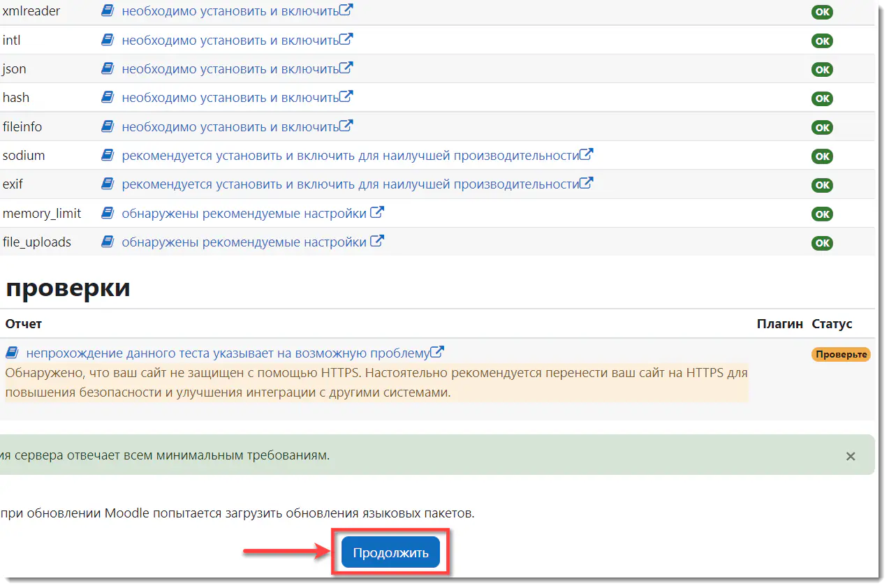Click the book icon beside sodium
Image resolution: width=889 pixels, height=588 pixels.
[x=107, y=155]
